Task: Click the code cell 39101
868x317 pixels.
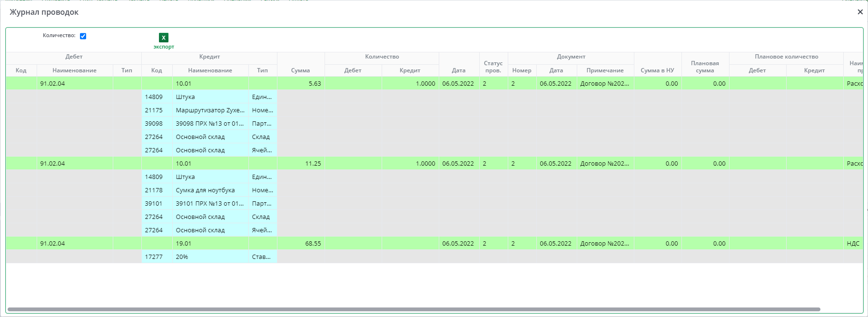Action: tap(157, 203)
